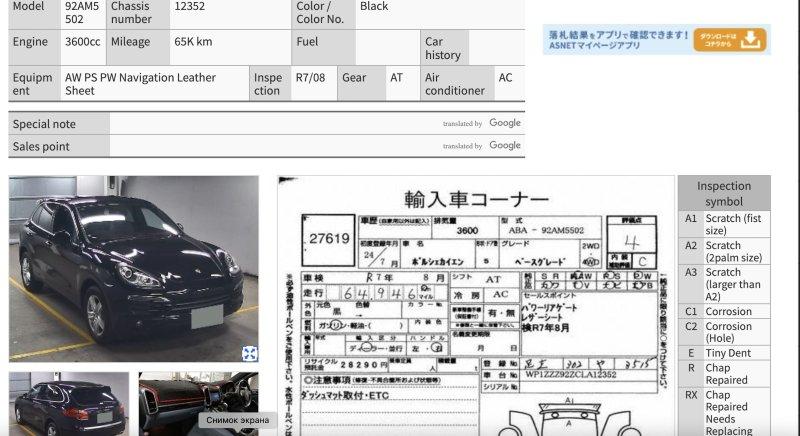Viewport: 800px width, 436px height.
Task: Click the expand icon on the main car photo
Action: click(x=249, y=353)
